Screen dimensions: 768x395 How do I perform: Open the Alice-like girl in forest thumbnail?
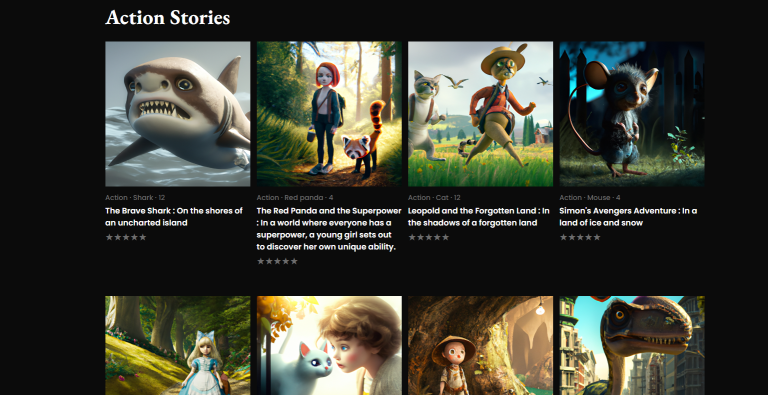pyautogui.click(x=178, y=346)
